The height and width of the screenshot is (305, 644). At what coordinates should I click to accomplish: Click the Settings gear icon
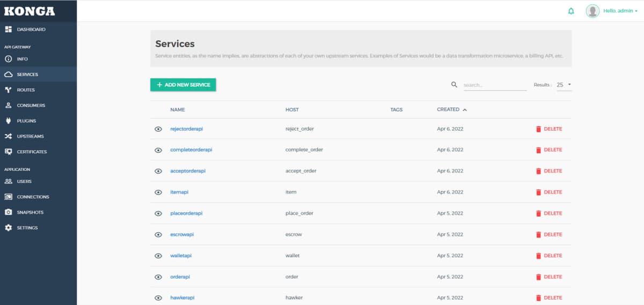coord(8,228)
